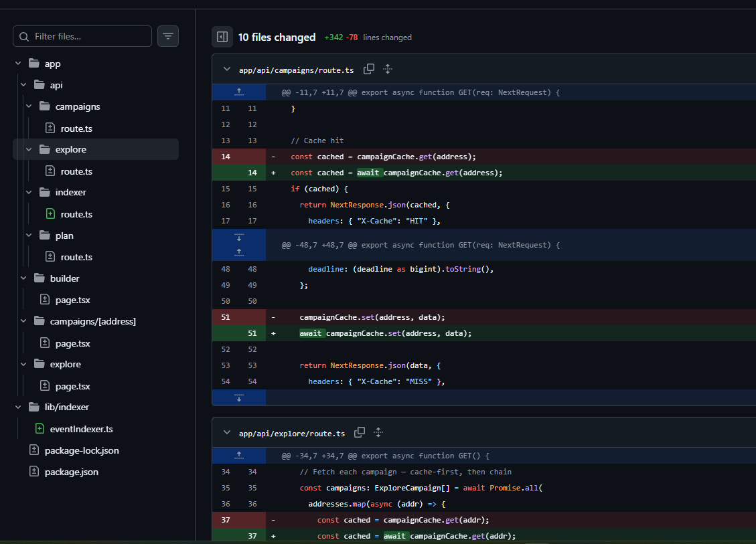Collapse the app folder in file tree
Image resolution: width=756 pixels, height=544 pixels.
(x=18, y=64)
